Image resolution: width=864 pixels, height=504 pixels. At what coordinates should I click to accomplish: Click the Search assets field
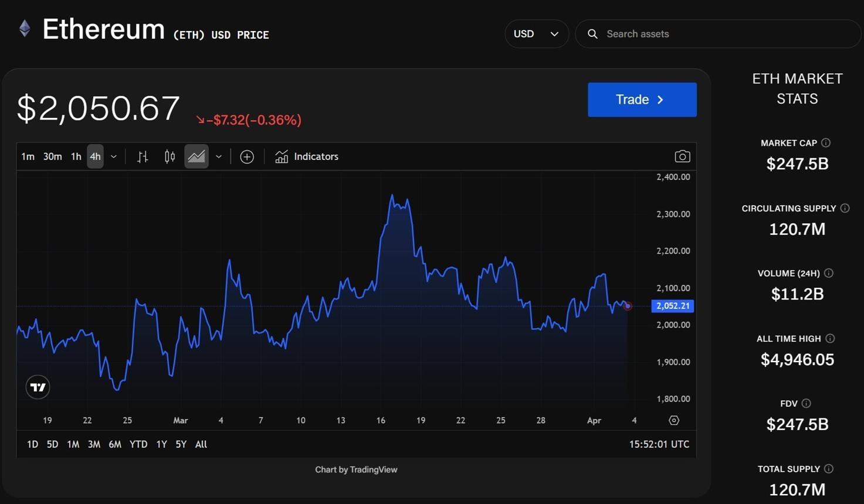point(719,34)
